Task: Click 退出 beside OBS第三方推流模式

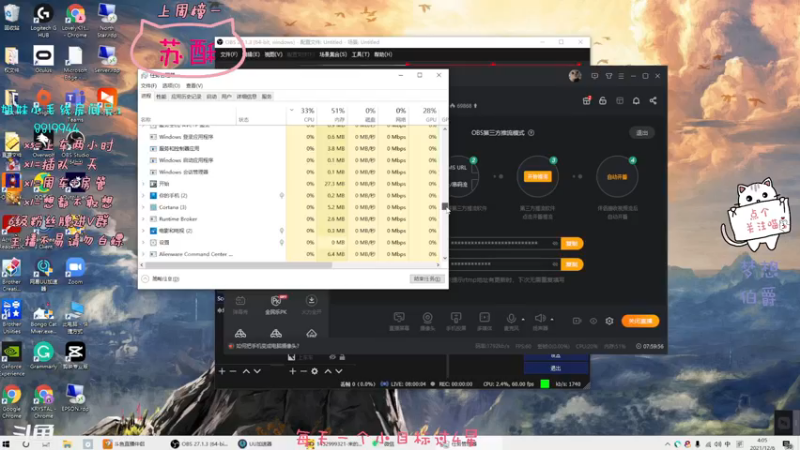Action: click(642, 133)
